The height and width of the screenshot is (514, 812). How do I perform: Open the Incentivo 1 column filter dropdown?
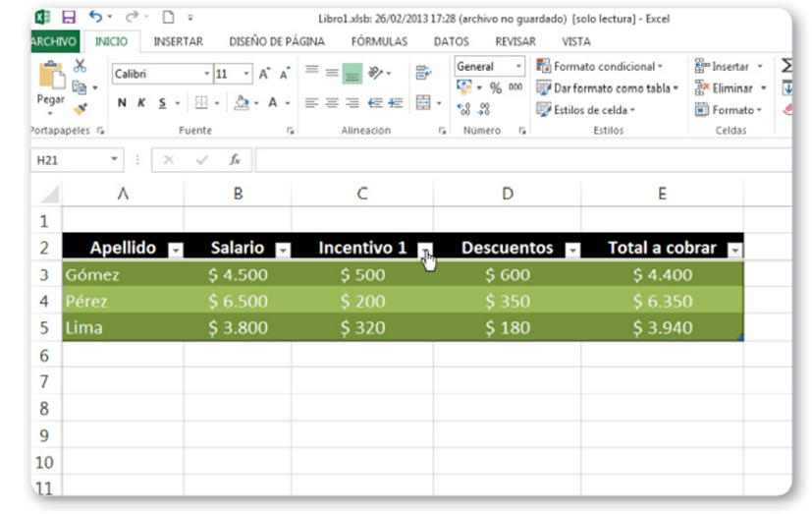[x=424, y=250]
